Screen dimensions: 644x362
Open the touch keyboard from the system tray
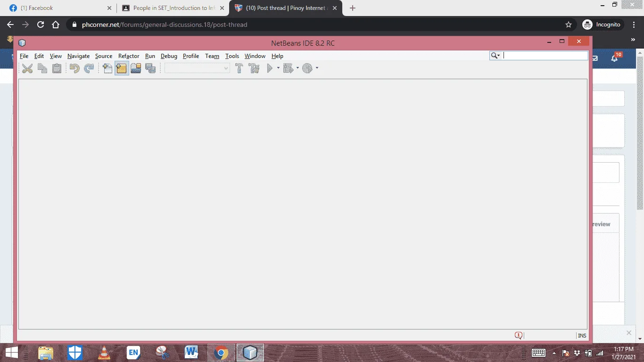coord(538,353)
